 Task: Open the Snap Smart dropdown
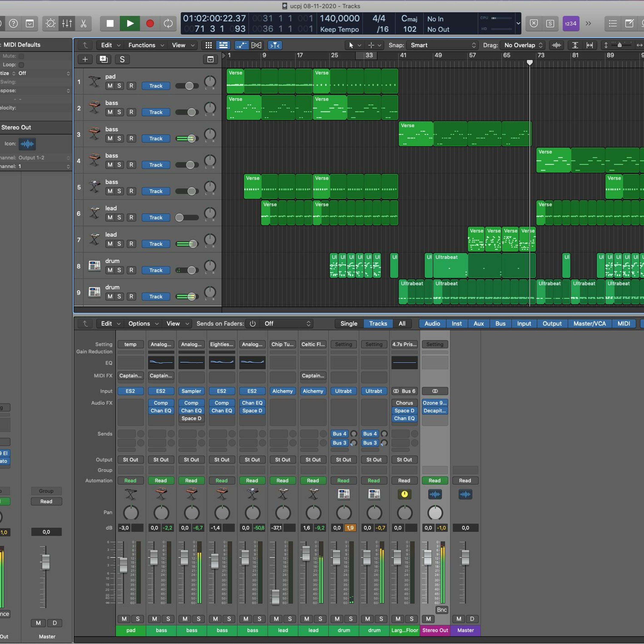click(442, 45)
